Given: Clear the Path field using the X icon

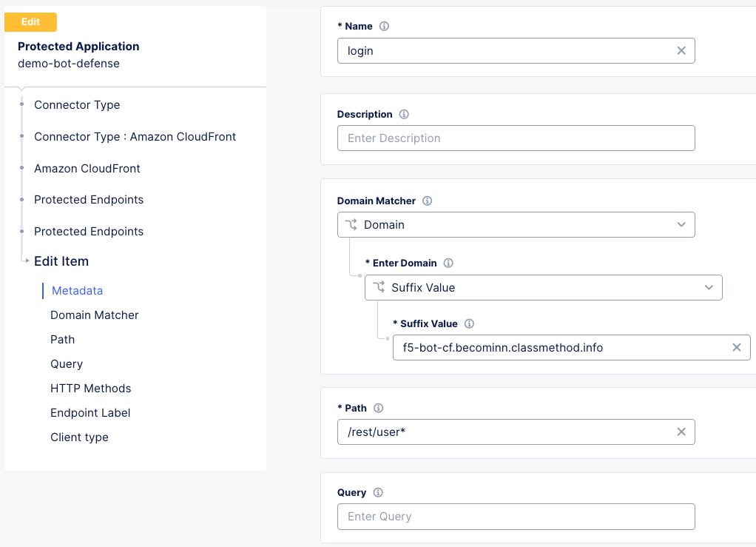Looking at the screenshot, I should pos(681,432).
